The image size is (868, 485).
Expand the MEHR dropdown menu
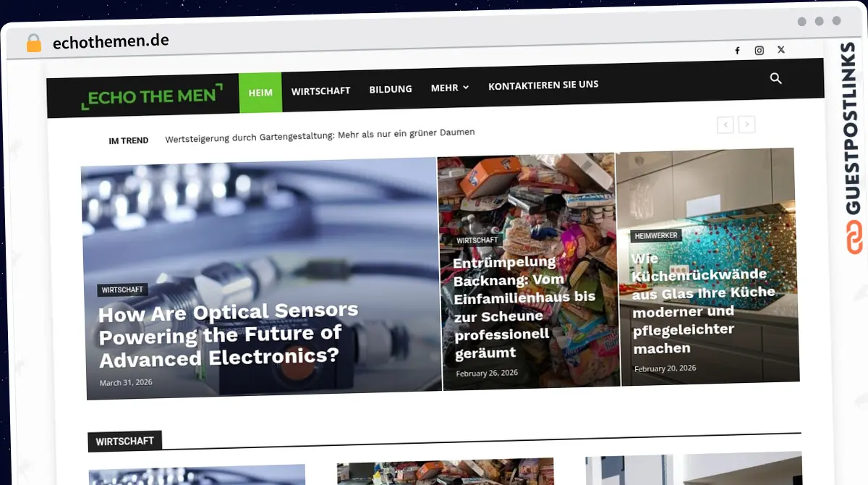(450, 88)
